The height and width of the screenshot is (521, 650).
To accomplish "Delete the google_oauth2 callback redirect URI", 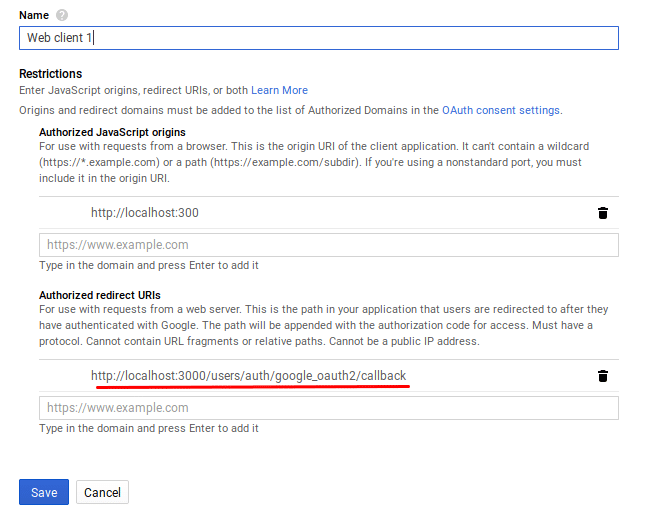I will click(603, 376).
